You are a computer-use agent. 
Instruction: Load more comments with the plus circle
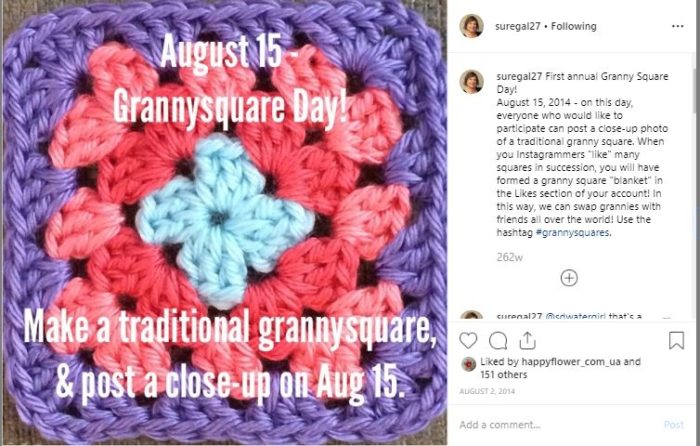(x=569, y=278)
